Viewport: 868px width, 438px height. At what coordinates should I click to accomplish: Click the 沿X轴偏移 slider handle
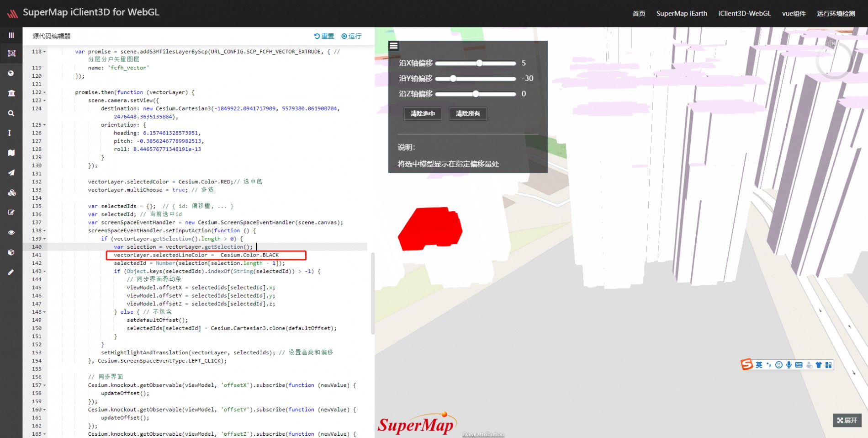pos(479,63)
